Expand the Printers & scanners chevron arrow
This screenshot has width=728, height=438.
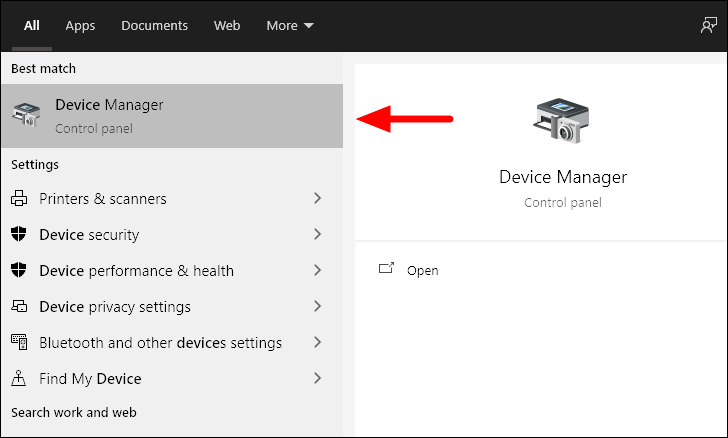tap(317, 199)
